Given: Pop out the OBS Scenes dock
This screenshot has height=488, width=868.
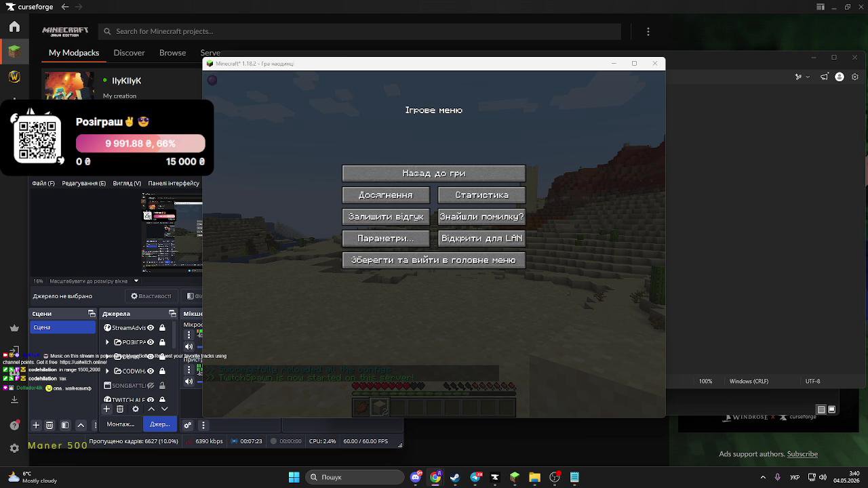Looking at the screenshot, I should point(92,314).
